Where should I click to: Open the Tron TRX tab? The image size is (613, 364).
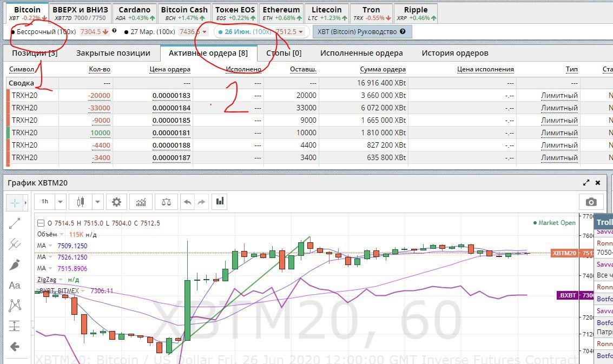tap(371, 13)
